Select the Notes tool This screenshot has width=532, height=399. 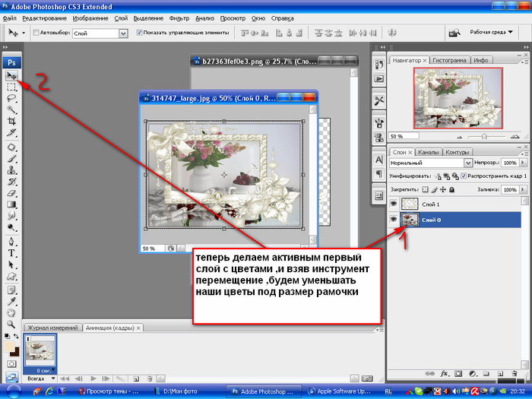[11, 290]
